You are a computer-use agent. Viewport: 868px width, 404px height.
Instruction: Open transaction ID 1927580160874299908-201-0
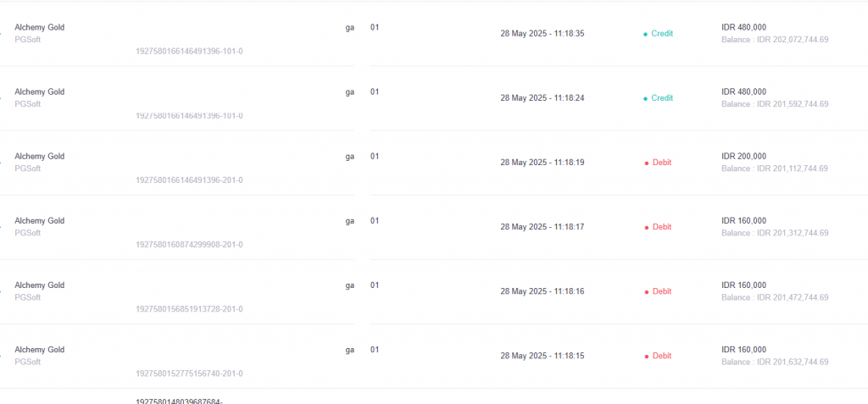(189, 245)
